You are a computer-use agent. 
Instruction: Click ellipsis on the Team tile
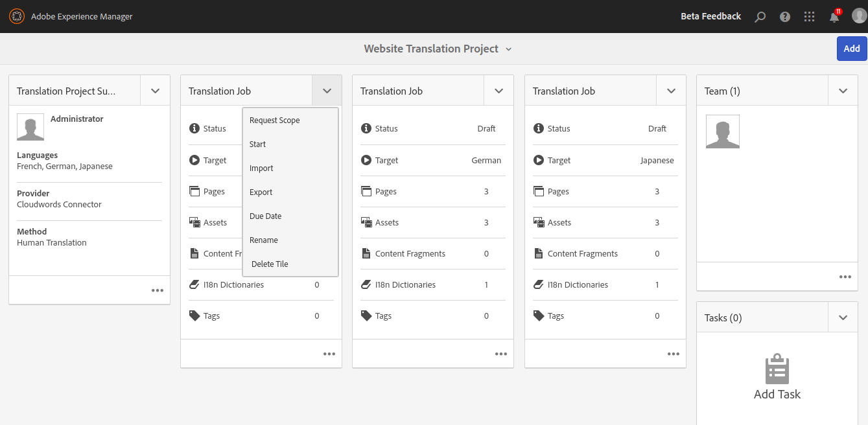[845, 277]
